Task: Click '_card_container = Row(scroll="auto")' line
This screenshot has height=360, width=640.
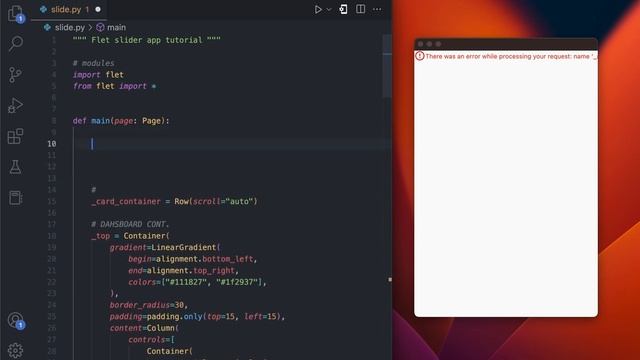Action: click(x=175, y=202)
